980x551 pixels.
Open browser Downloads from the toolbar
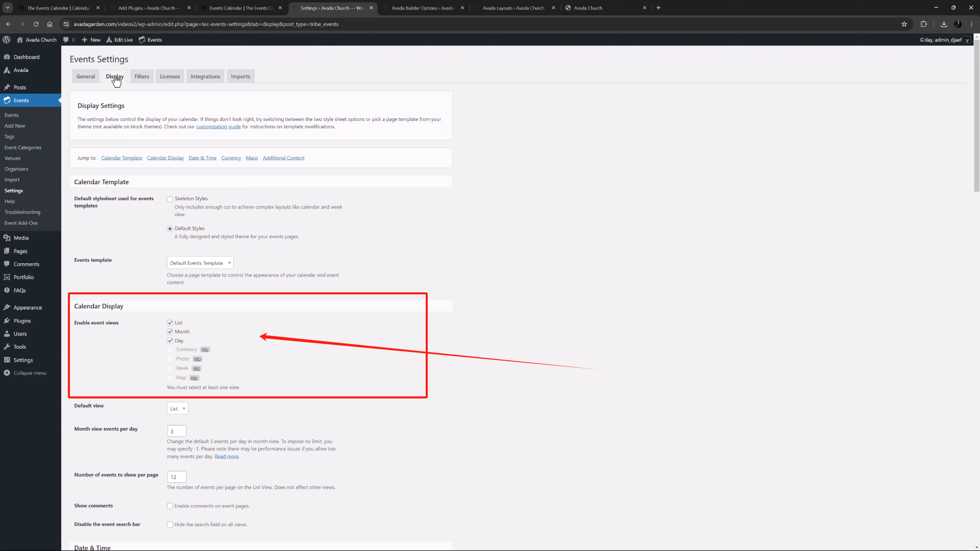coord(943,24)
